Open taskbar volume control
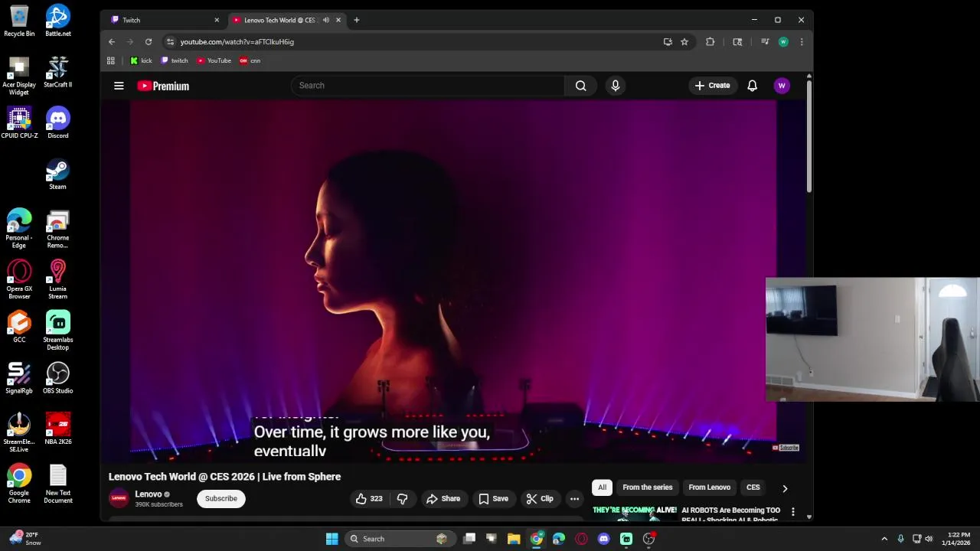 click(x=929, y=539)
